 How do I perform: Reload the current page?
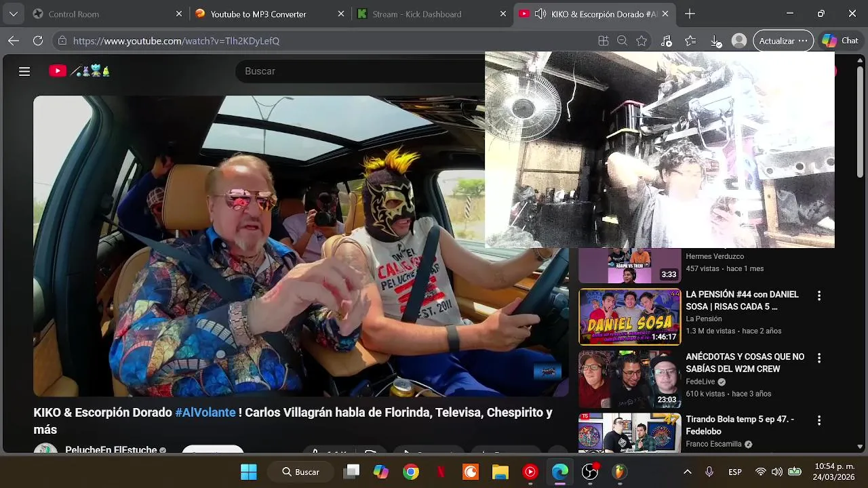(x=38, y=41)
